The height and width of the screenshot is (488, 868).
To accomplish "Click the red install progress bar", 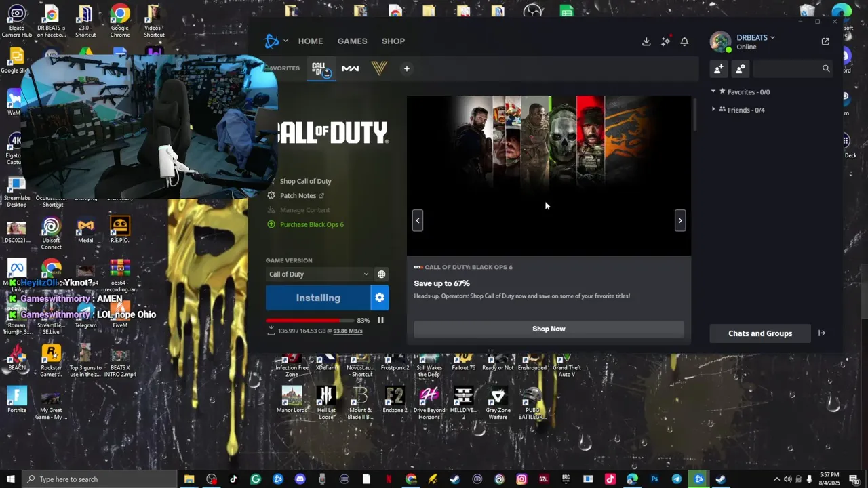I will [309, 320].
